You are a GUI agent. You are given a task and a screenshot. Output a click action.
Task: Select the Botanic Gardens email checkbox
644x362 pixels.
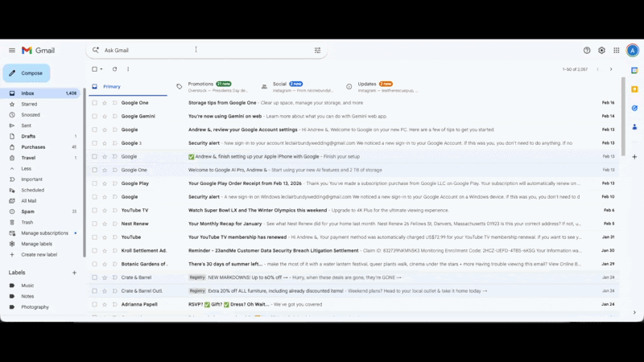coord(94,265)
